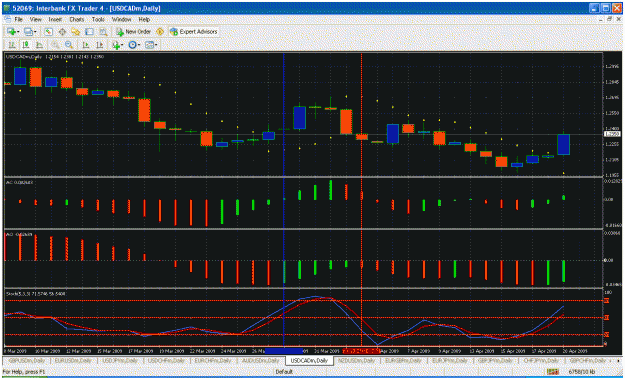
Task: Expand the Periods dropdown arrow
Action: 139,45
